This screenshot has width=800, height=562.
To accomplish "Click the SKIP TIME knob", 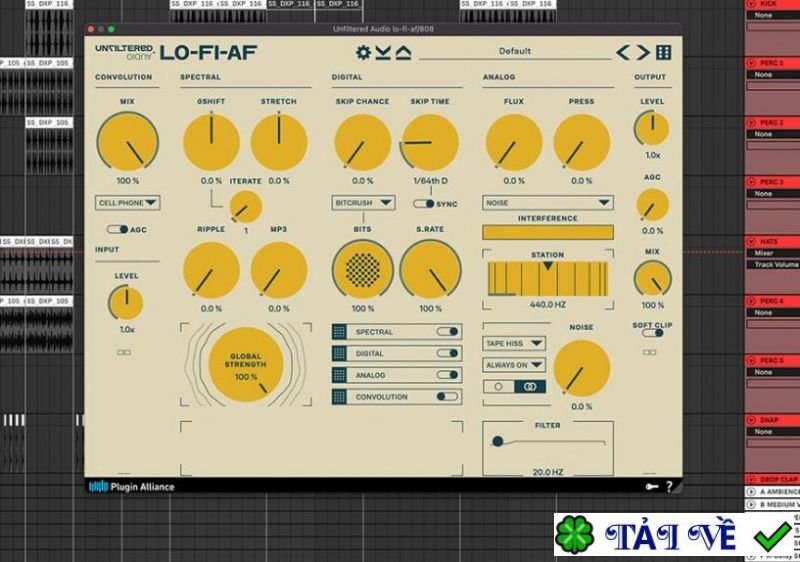I will pyautogui.click(x=430, y=142).
